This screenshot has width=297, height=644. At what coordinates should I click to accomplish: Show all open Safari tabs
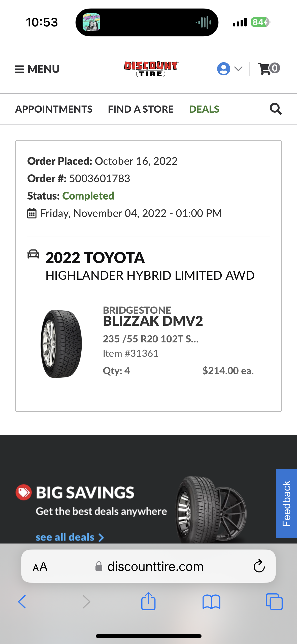(274, 602)
